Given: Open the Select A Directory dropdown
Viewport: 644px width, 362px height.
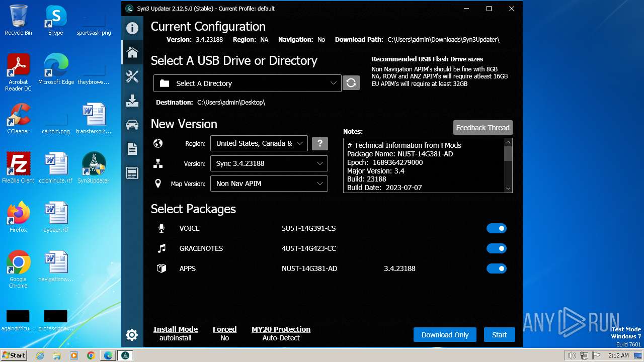Looking at the screenshot, I should (x=247, y=83).
